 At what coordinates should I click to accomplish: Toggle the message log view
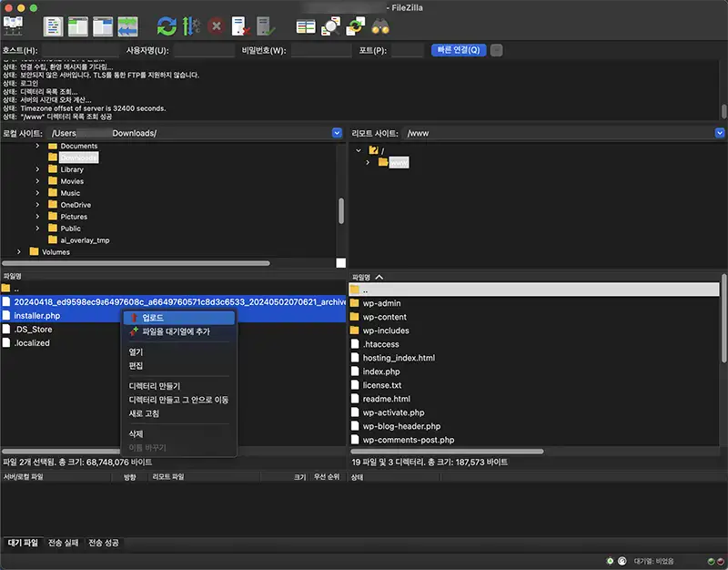tap(54, 26)
